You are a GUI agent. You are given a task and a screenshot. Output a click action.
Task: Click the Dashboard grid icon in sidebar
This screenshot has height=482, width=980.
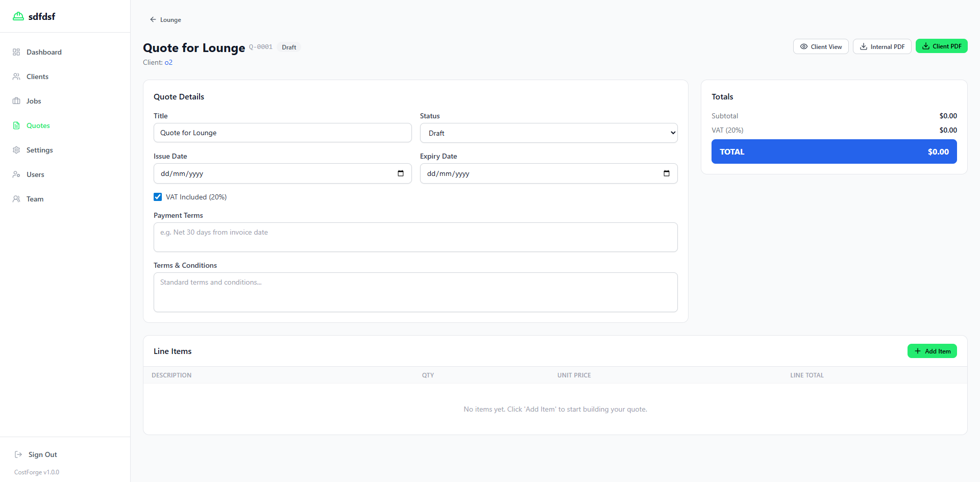pos(16,52)
